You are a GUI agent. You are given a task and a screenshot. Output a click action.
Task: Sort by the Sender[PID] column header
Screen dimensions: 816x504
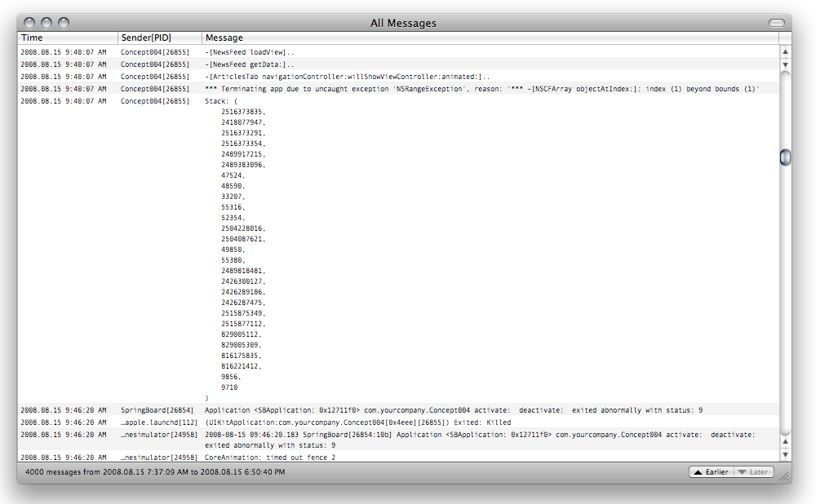tap(160, 38)
